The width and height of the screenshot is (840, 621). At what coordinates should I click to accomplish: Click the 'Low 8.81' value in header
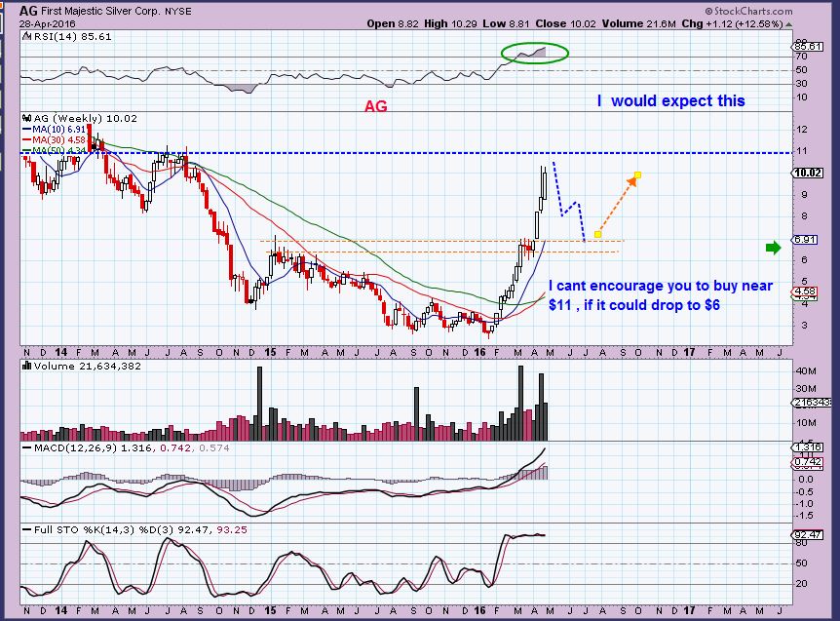point(506,23)
